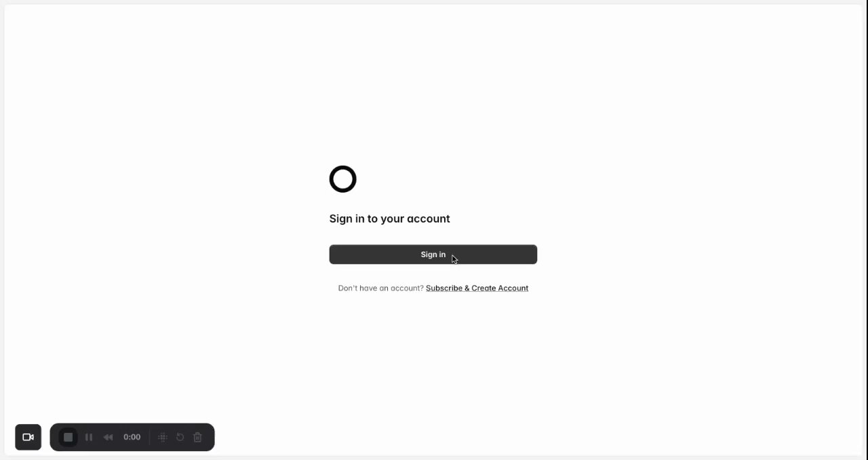Open the Subscribe & Create Account link
868x460 pixels.
(x=477, y=288)
